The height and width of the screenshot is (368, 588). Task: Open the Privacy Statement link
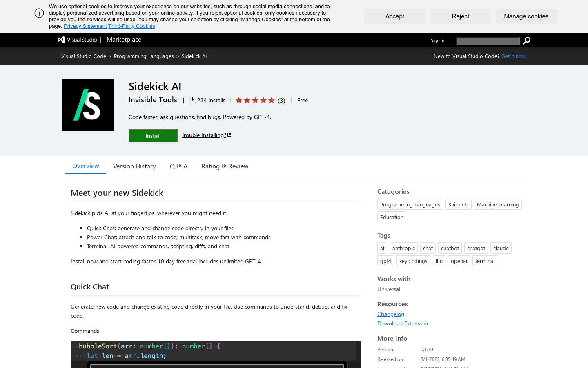point(85,26)
